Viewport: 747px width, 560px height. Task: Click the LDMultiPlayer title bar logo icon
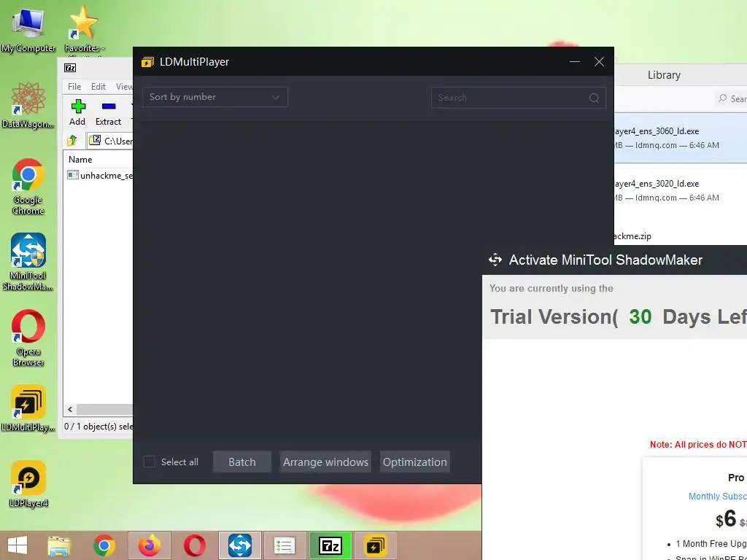(147, 62)
